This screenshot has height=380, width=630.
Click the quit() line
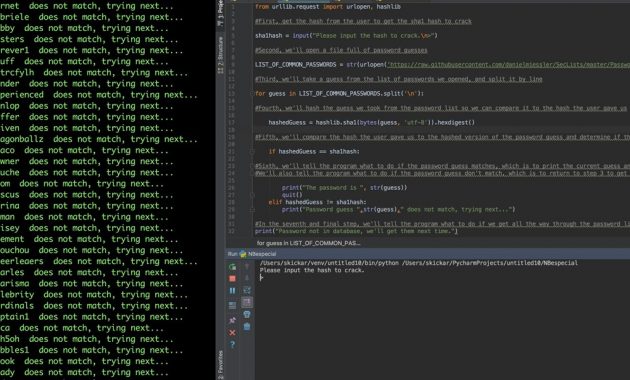pyautogui.click(x=292, y=195)
